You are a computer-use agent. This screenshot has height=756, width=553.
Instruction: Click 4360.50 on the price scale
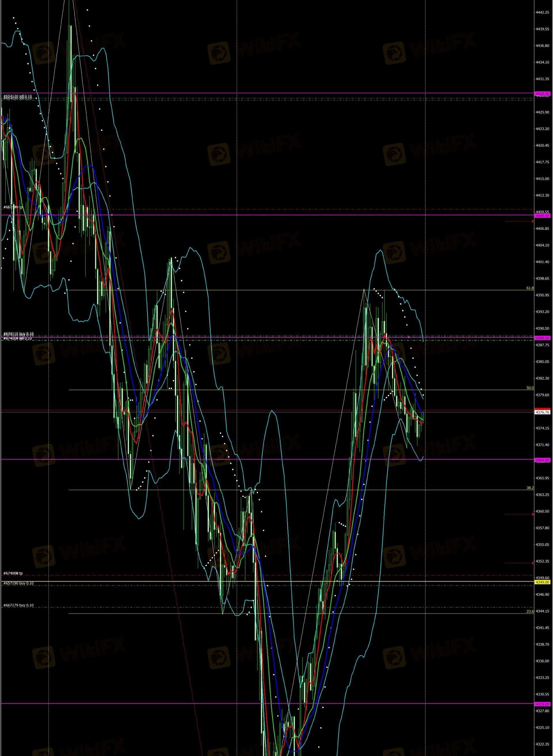(542, 512)
